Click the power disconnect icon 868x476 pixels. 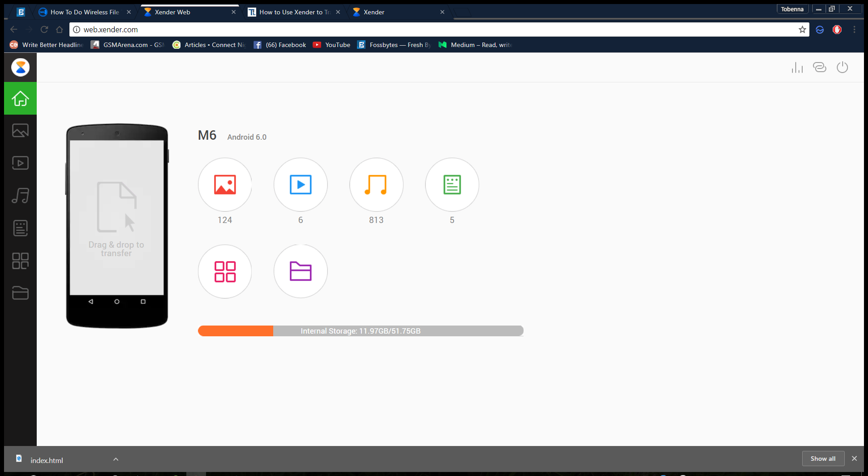point(842,67)
